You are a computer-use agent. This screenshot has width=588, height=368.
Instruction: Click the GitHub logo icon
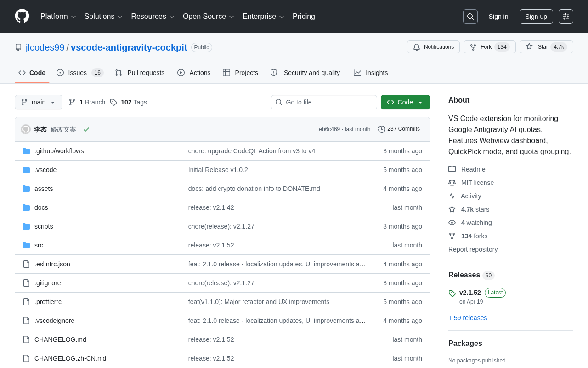point(22,16)
